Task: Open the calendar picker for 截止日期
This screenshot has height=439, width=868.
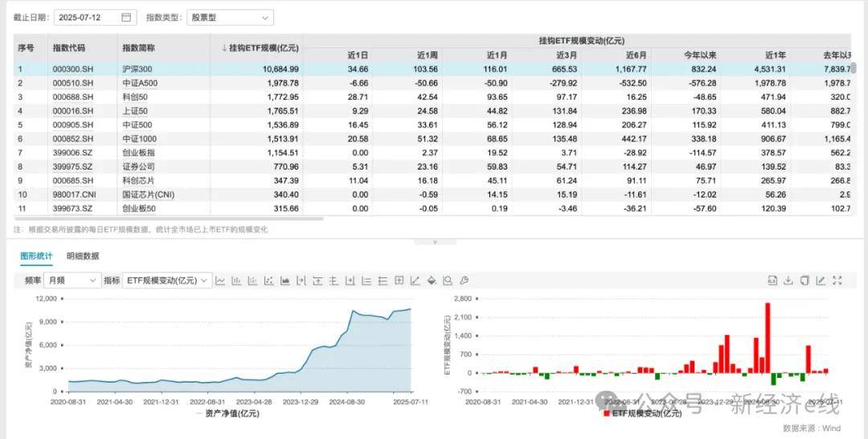Action: [x=126, y=17]
